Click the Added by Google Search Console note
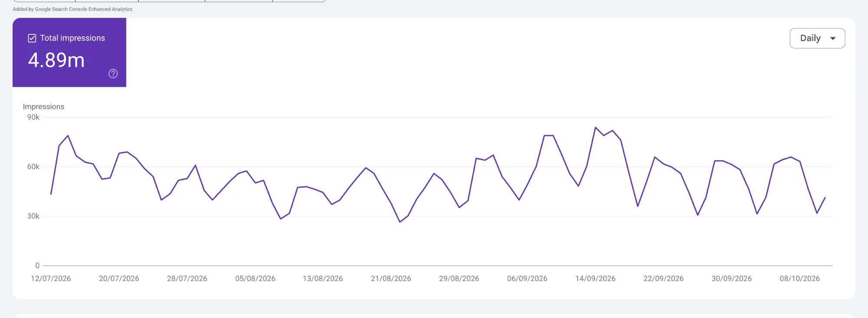This screenshot has width=868, height=318. coord(72,9)
